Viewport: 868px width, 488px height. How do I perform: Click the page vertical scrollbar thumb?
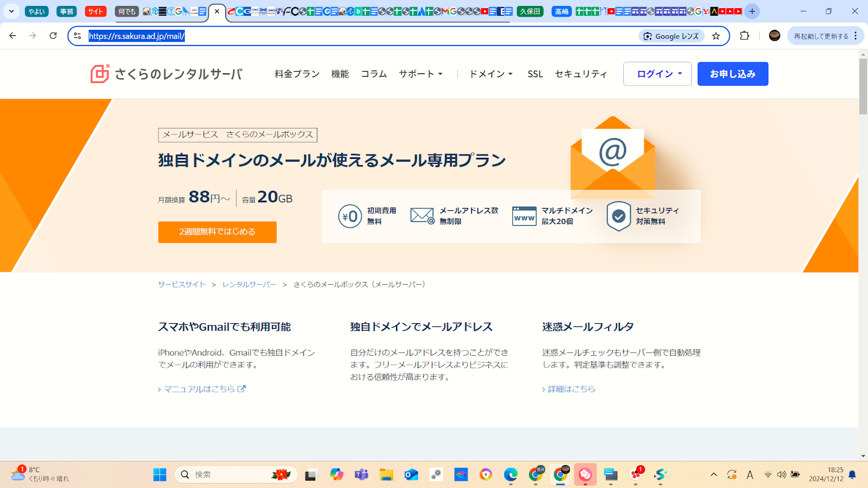pos(863,87)
